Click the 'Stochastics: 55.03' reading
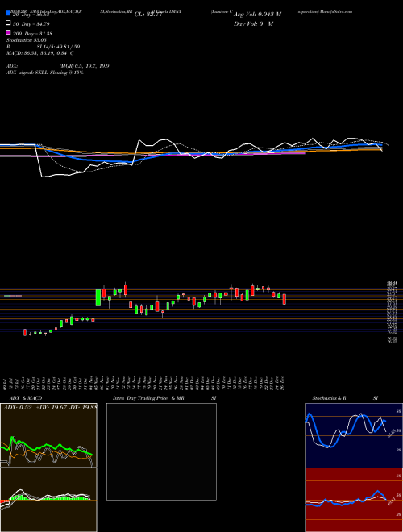This screenshot has width=403, height=532. tap(26, 40)
